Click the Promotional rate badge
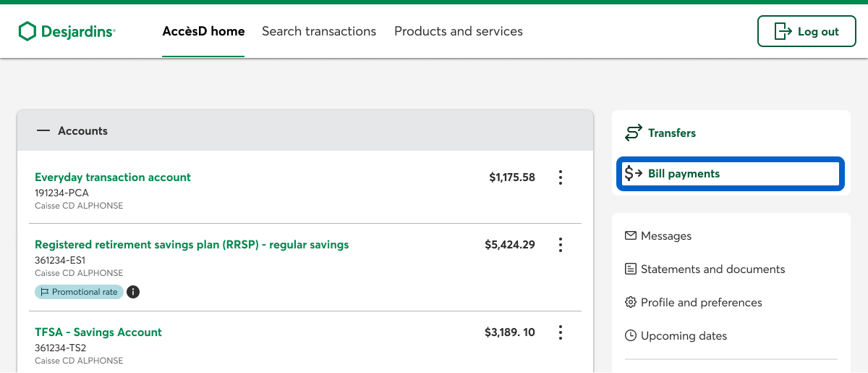Image resolution: width=868 pixels, height=373 pixels. point(79,292)
